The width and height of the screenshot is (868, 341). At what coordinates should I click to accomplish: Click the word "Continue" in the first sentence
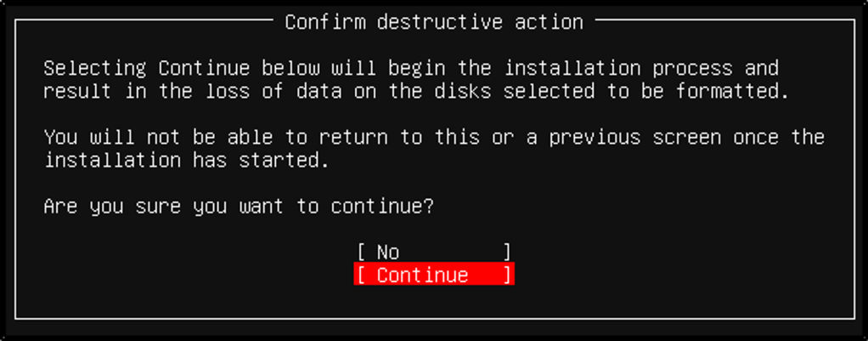point(205,68)
